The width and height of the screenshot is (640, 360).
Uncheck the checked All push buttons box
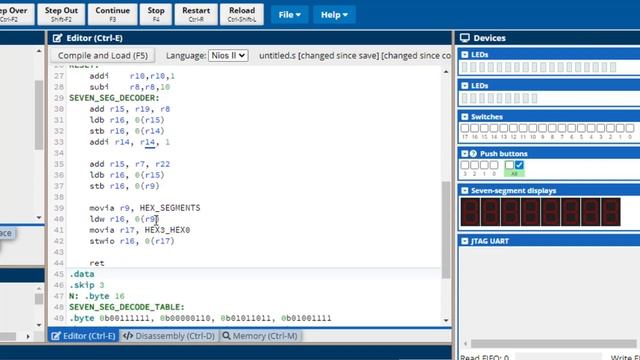coord(519,165)
